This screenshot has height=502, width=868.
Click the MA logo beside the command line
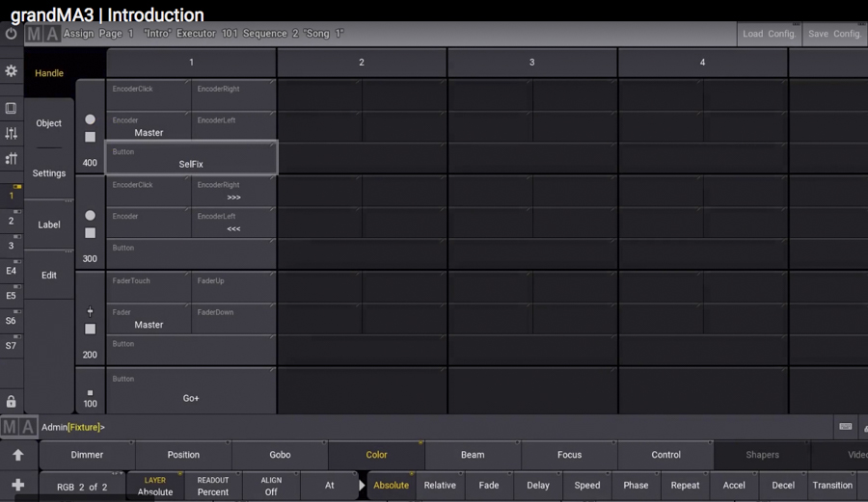pos(19,427)
